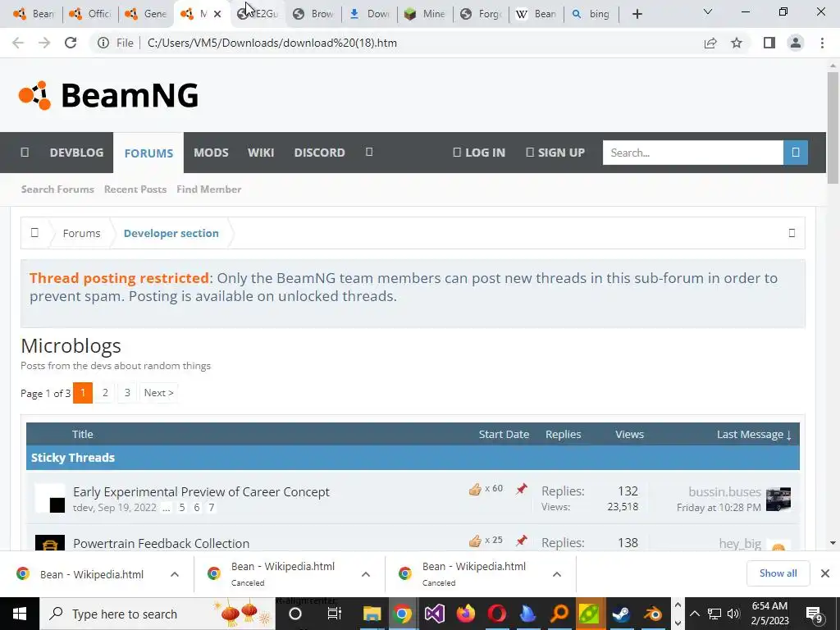The height and width of the screenshot is (630, 840).
Task: Click home icon in breadcrumb
Action: coord(34,233)
